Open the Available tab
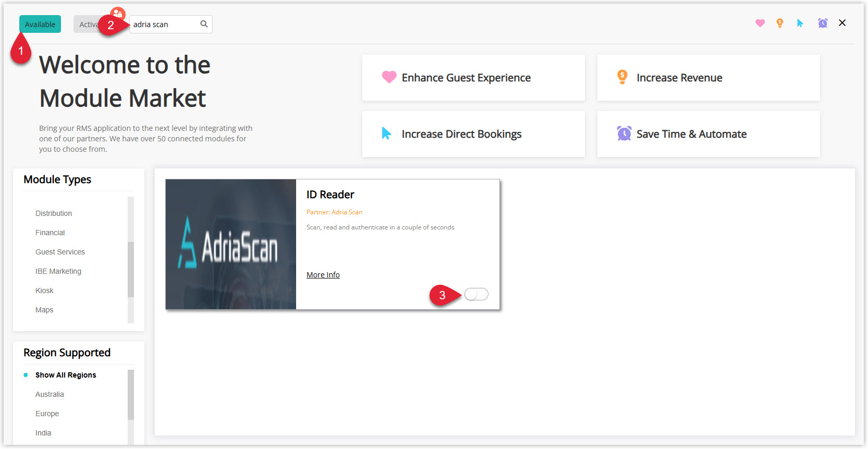The width and height of the screenshot is (868, 449). (x=40, y=24)
